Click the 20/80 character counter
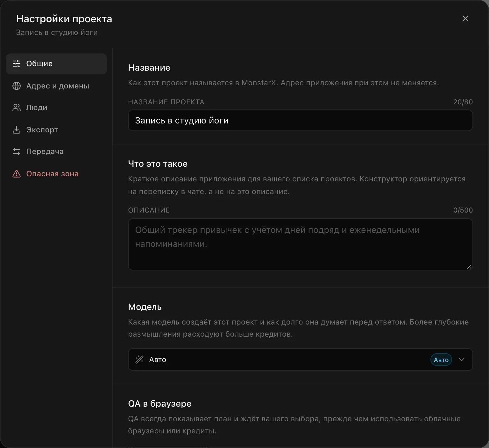This screenshot has width=489, height=448. point(463,102)
